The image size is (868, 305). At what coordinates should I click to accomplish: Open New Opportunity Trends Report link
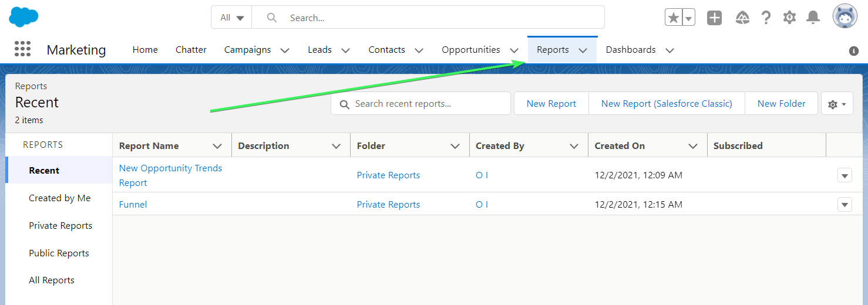point(170,175)
